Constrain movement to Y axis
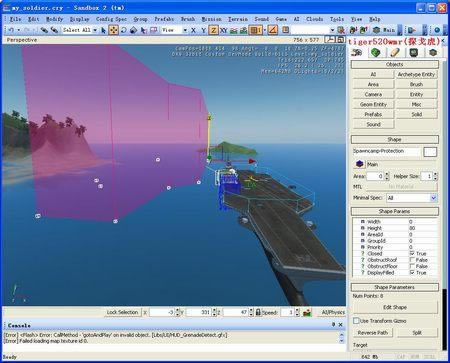The width and height of the screenshot is (450, 363). [203, 30]
